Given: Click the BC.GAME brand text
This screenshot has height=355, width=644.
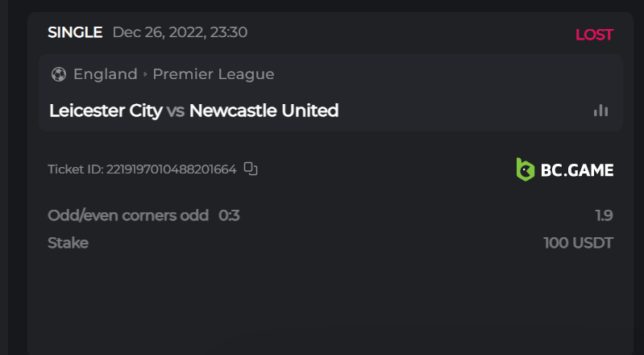Looking at the screenshot, I should point(577,169).
